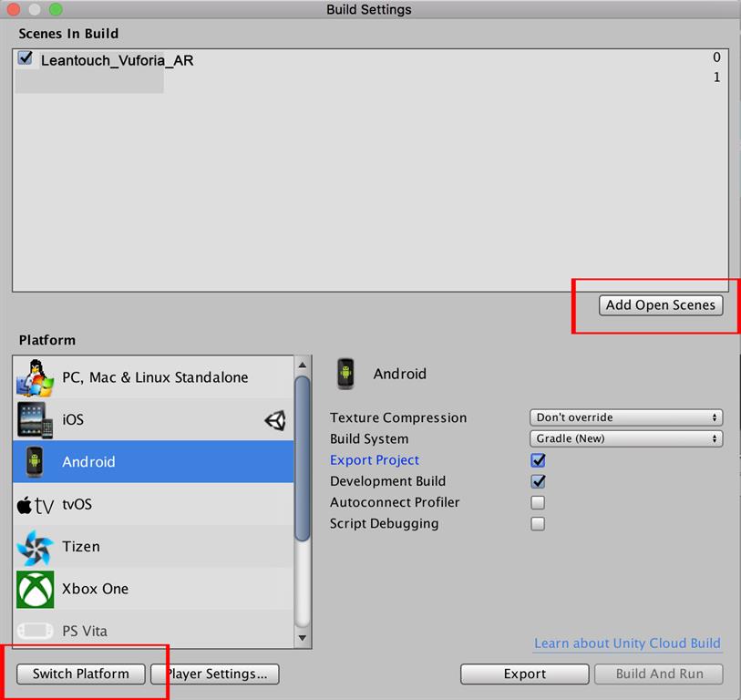741x700 pixels.
Task: Click the Export Project label
Action: pyautogui.click(x=375, y=460)
